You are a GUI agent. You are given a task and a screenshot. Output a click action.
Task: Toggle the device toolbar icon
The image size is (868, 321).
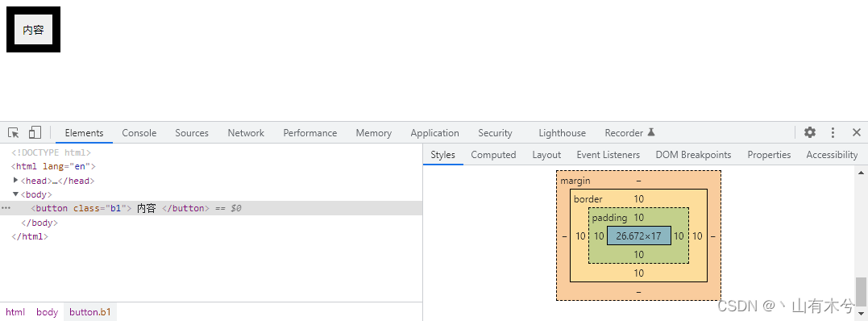35,132
